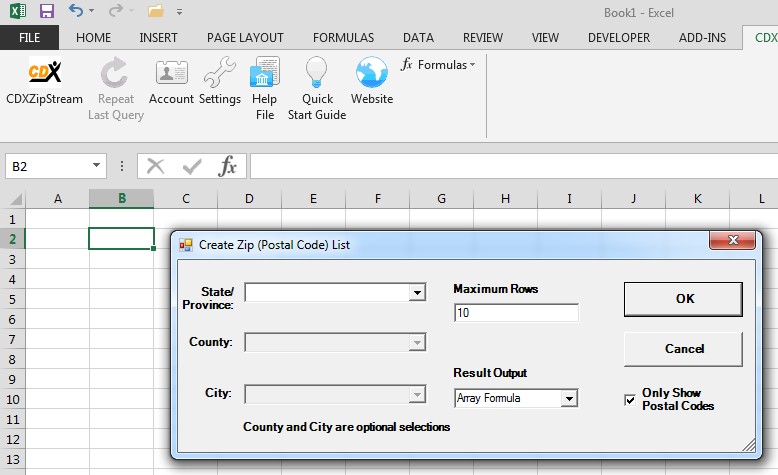Click into the formula bar input
778x475 pixels.
514,166
